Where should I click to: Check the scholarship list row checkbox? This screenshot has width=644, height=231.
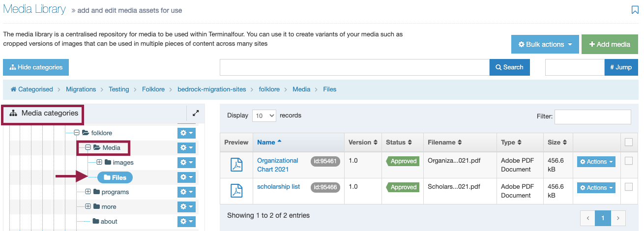tap(628, 187)
